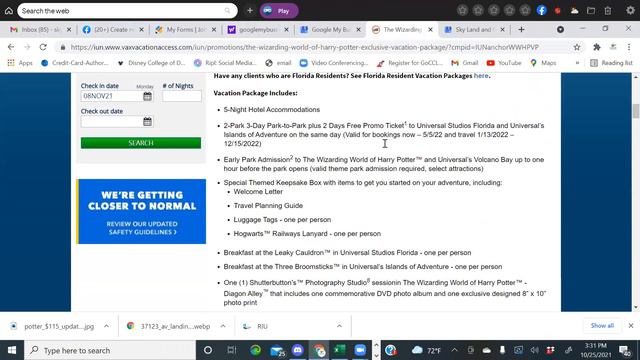
Task: Open the YouTube bookmark
Action: click(504, 63)
